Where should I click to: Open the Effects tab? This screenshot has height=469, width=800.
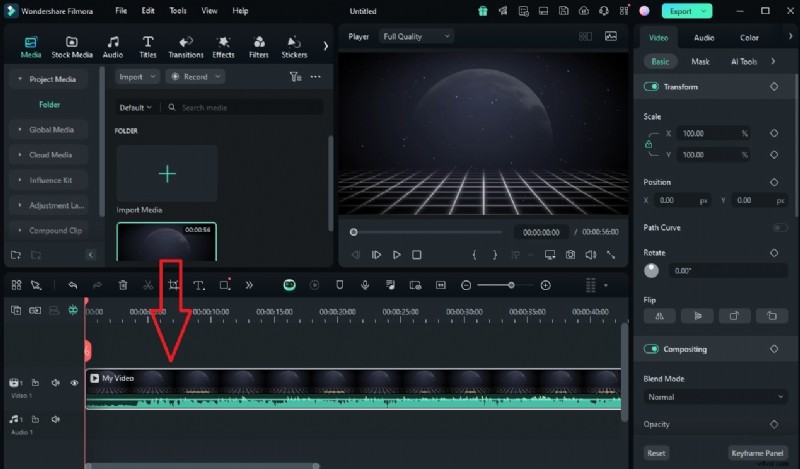223,47
